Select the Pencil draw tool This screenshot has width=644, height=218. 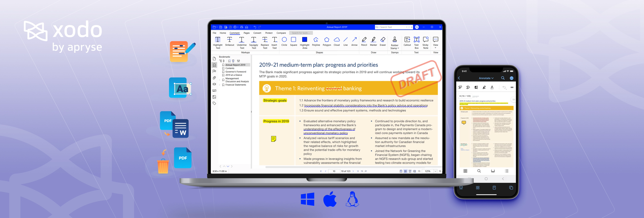pyautogui.click(x=364, y=42)
